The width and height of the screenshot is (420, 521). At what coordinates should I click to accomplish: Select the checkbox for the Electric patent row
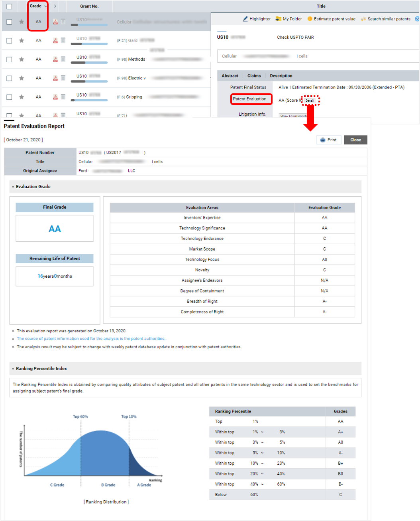tap(9, 78)
